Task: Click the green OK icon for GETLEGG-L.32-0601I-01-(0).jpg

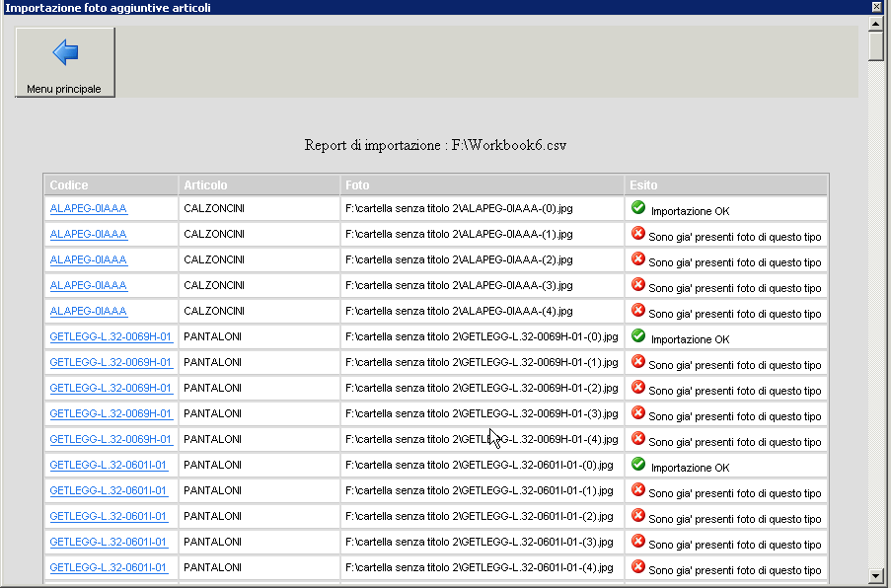Action: pyautogui.click(x=638, y=464)
